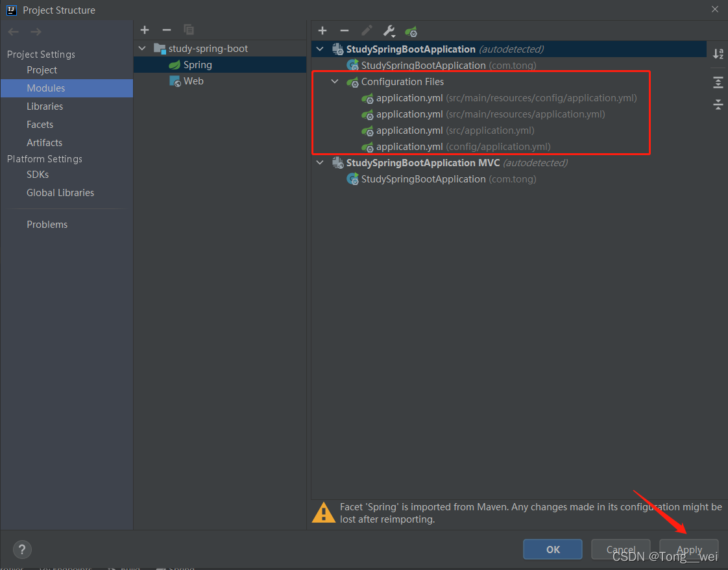The width and height of the screenshot is (728, 570).
Task: Open the Facets settings page
Action: [40, 124]
